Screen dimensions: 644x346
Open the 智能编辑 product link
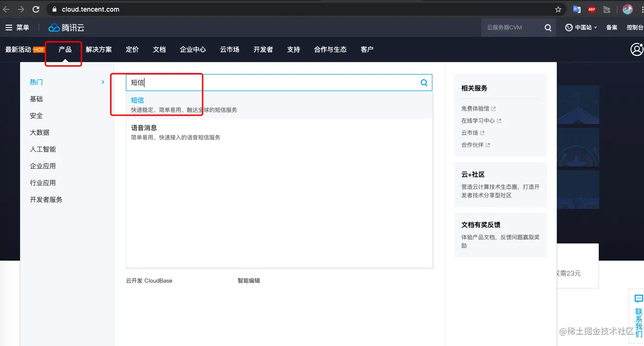point(249,281)
